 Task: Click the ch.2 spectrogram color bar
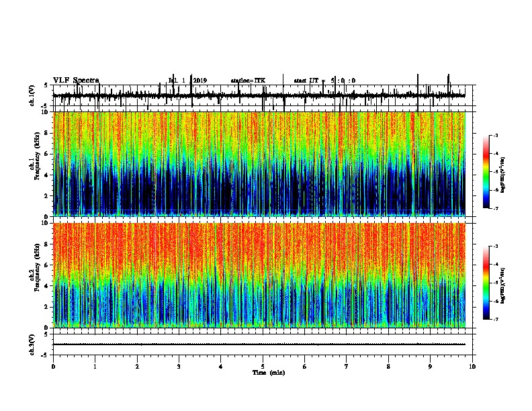point(486,283)
